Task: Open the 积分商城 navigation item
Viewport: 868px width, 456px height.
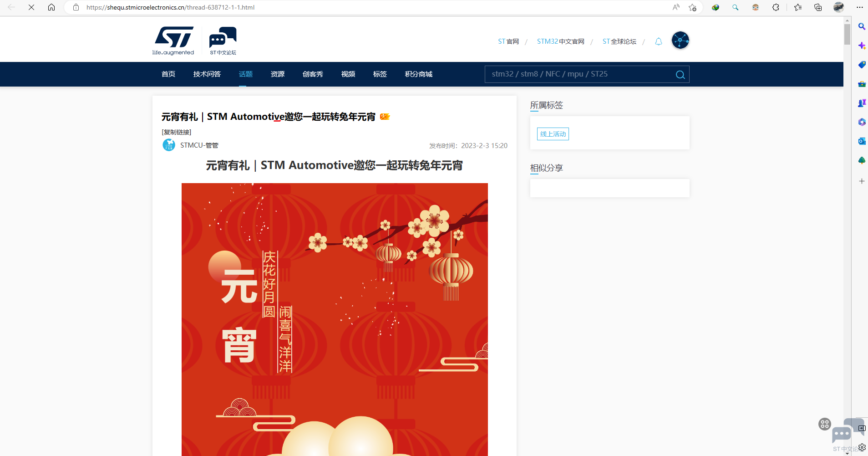Action: pos(419,74)
